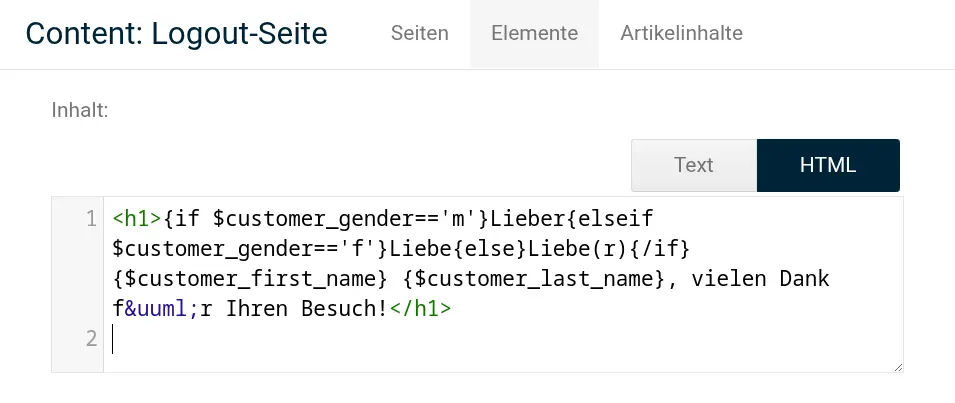The width and height of the screenshot is (955, 403).
Task: Open the Elemente tab
Action: point(534,33)
